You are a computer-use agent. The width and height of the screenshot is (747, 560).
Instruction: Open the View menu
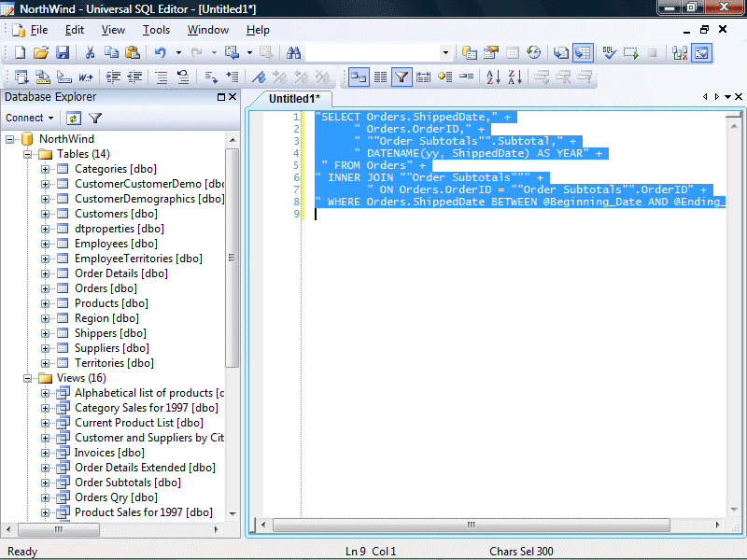point(113,30)
